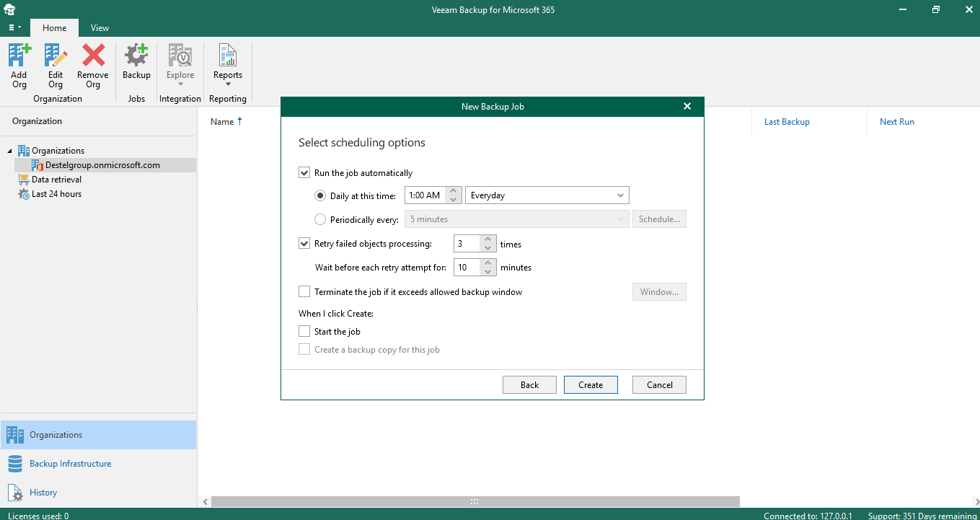
Task: Click the Backup gear icon in Jobs
Action: (136, 56)
